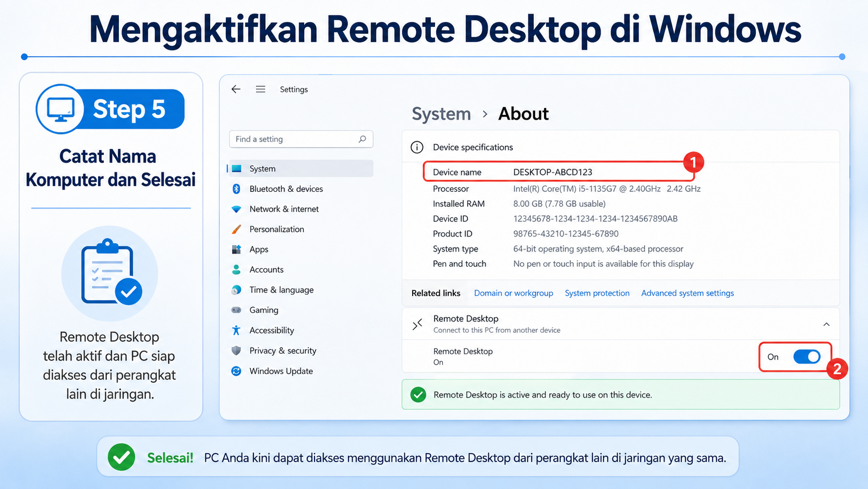
Task: Click the Device ID value
Action: tap(595, 219)
